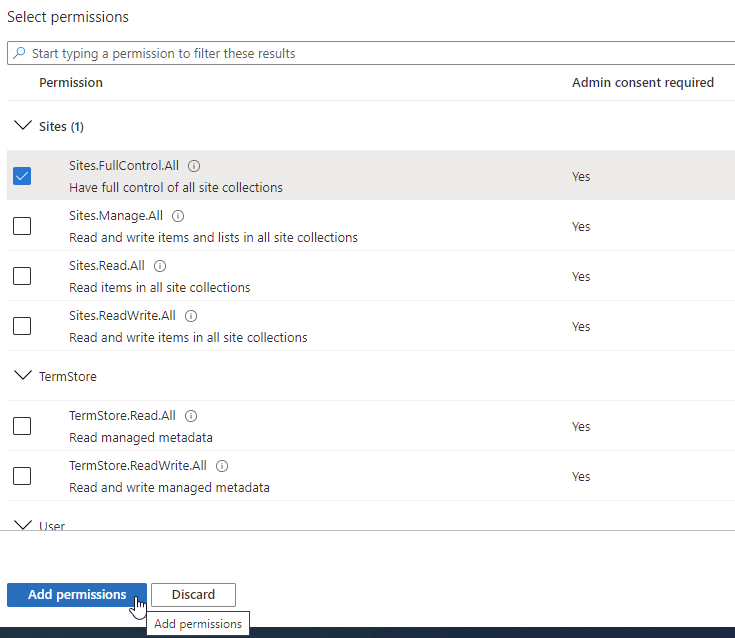The height and width of the screenshot is (638, 735).
Task: Collapse the Sites (1) permission group
Action: pos(22,126)
